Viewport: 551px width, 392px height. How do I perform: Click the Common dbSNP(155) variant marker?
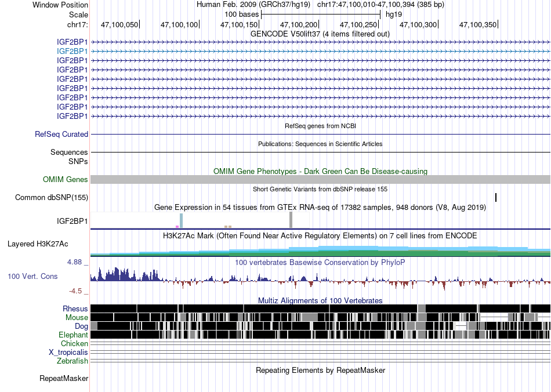pos(496,197)
